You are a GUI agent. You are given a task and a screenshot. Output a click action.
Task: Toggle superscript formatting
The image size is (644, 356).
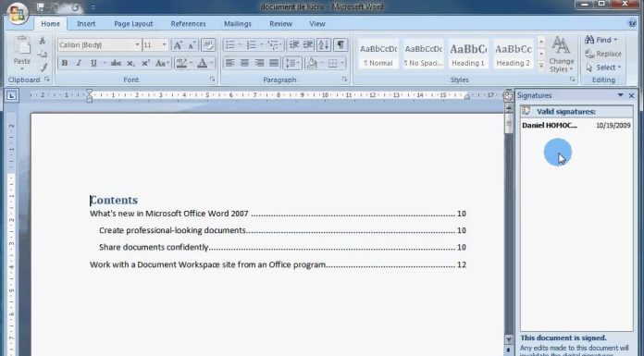click(x=145, y=63)
